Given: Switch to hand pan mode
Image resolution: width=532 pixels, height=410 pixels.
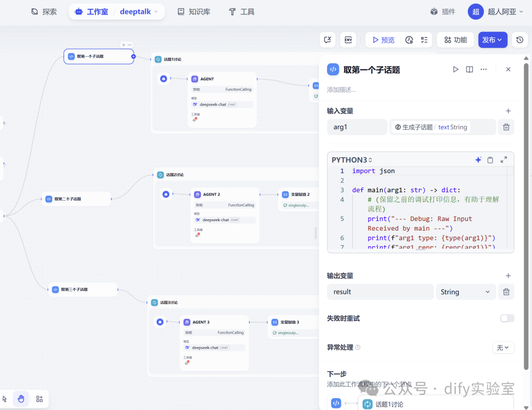Looking at the screenshot, I should (x=21, y=399).
